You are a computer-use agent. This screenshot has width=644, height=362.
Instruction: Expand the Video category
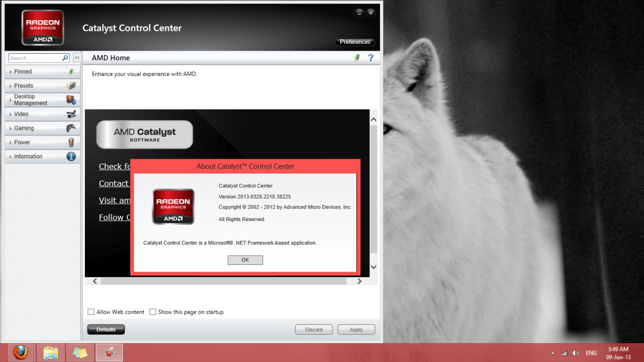(42, 114)
